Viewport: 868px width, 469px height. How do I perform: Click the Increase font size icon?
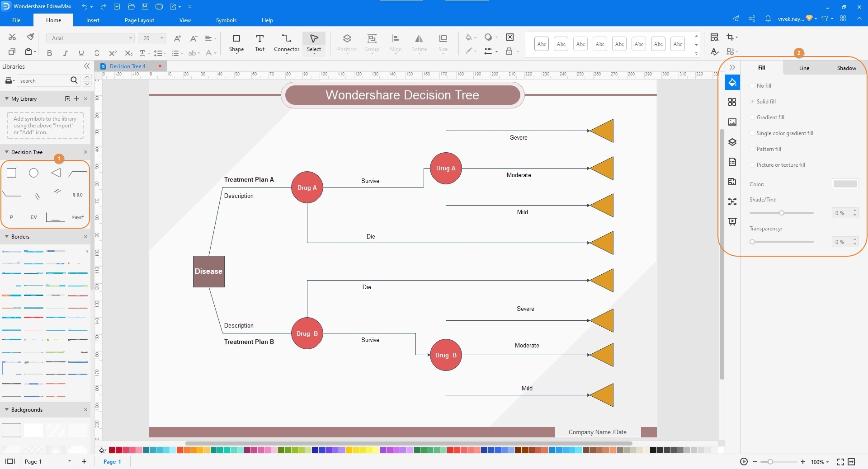[178, 38]
